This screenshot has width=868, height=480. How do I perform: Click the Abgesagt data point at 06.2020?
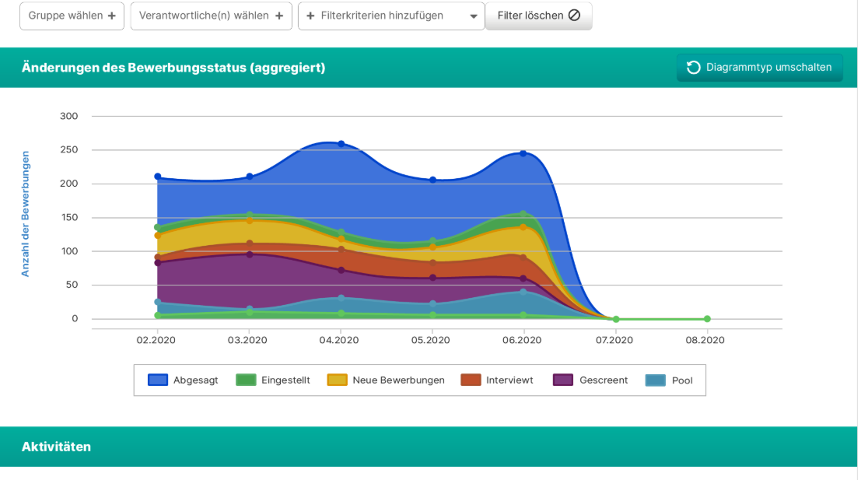523,153
